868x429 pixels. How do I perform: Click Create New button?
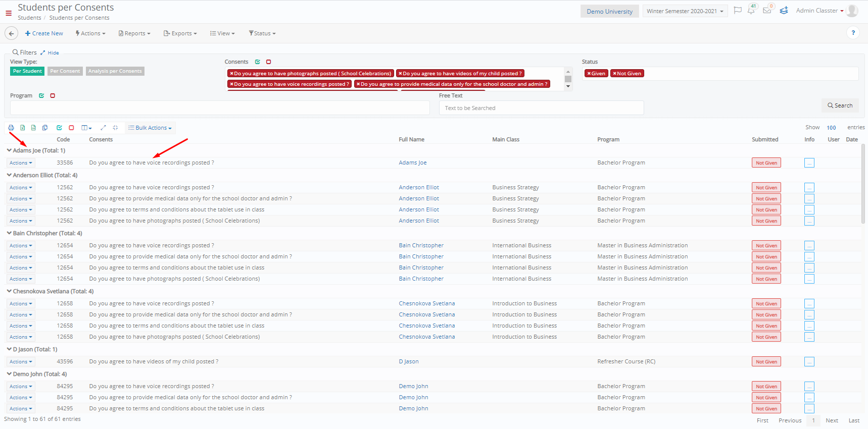pyautogui.click(x=44, y=33)
